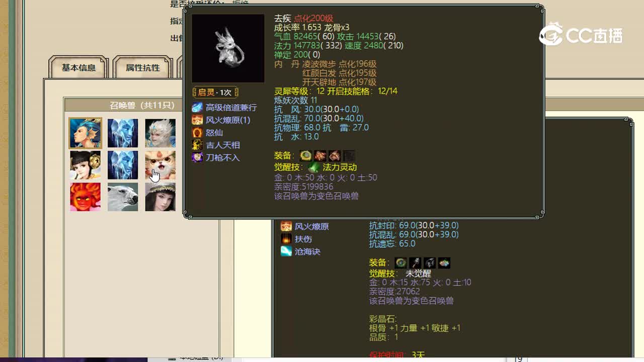The image size is (644, 362).
Task: Click the 扶伤 skill icon
Action: 286,239
